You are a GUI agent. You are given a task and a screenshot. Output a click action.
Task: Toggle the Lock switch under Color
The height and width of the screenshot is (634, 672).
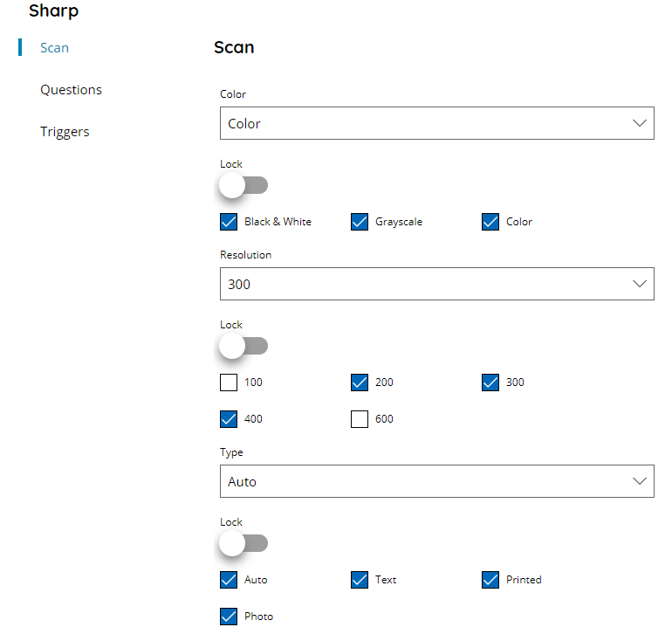click(243, 185)
